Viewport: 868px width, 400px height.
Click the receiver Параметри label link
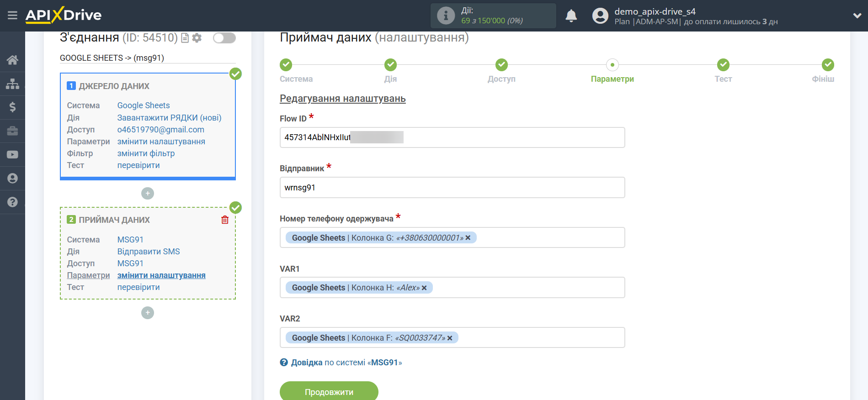[88, 275]
